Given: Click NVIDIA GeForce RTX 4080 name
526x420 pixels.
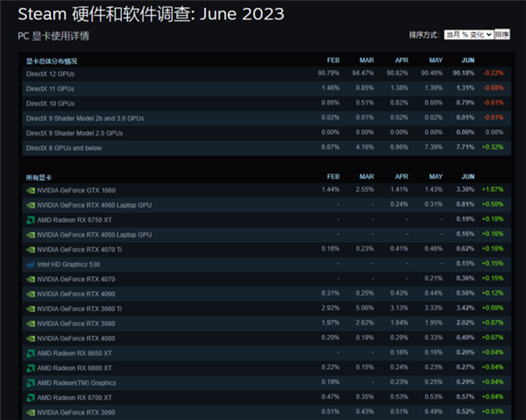Looking at the screenshot, I should click(76, 338).
